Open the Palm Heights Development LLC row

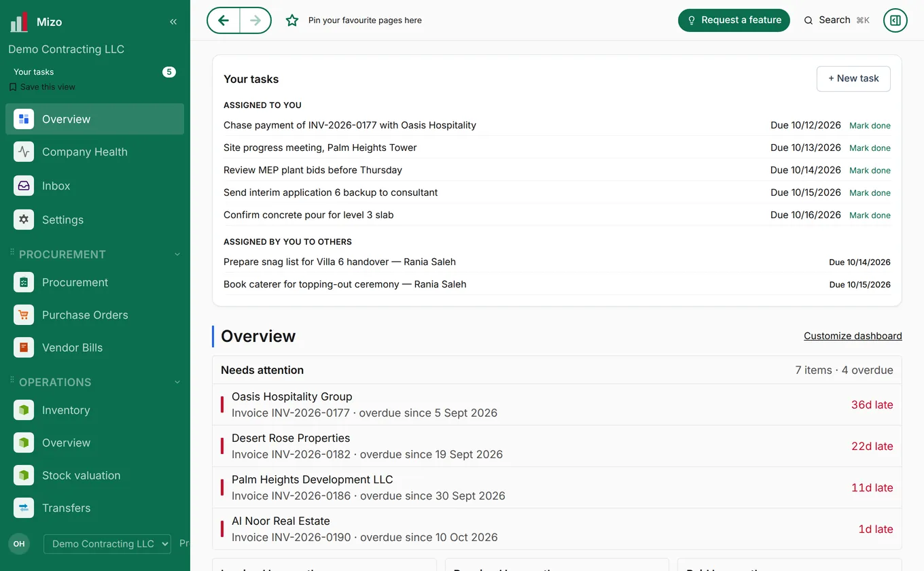tap(557, 487)
